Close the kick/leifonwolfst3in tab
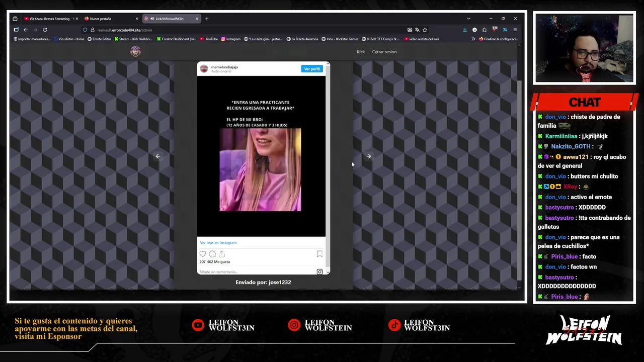This screenshot has height=362, width=644. click(197, 19)
